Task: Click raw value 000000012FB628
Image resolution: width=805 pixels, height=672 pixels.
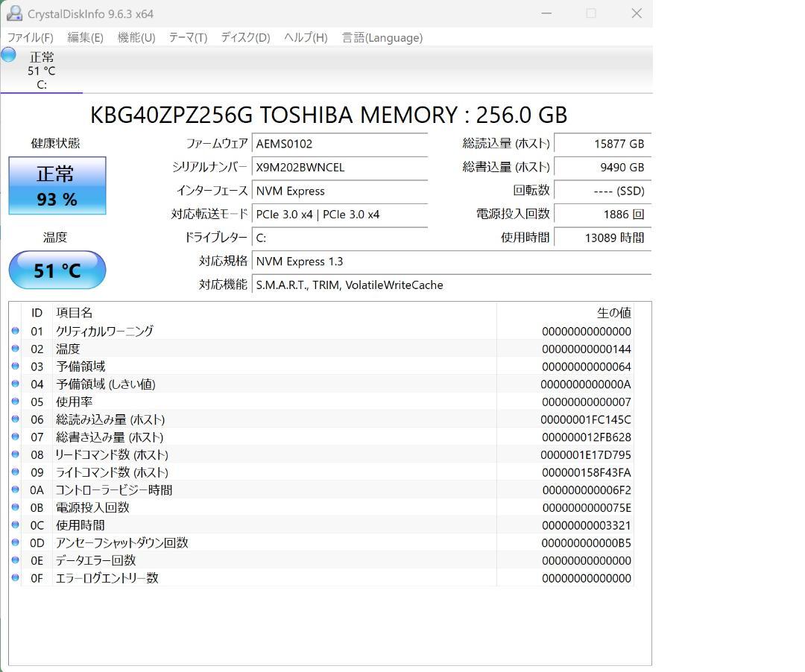Action: click(587, 437)
